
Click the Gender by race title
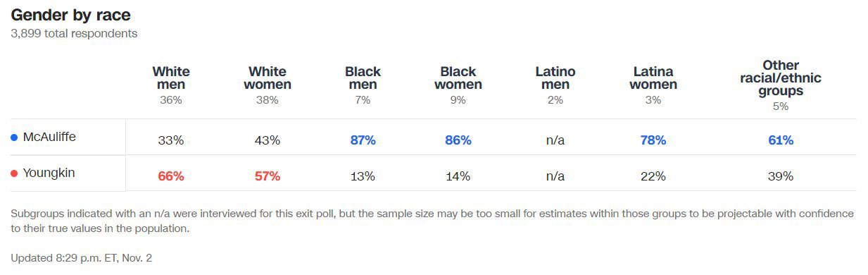[70, 15]
